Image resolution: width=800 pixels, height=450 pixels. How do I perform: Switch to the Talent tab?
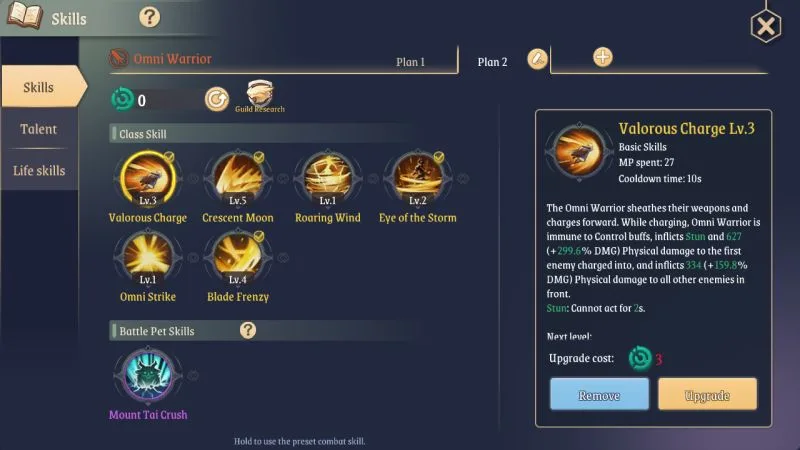click(x=39, y=129)
